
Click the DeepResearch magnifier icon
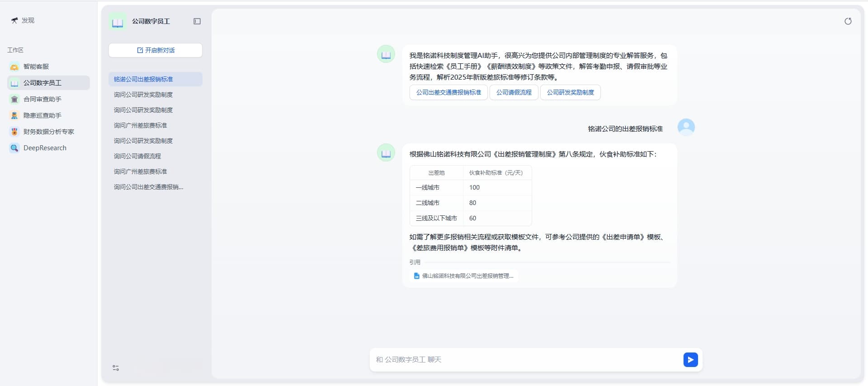coord(14,148)
